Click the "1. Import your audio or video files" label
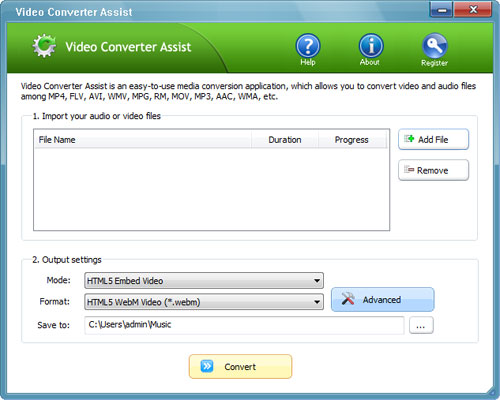This screenshot has width=500, height=400. coord(97,116)
